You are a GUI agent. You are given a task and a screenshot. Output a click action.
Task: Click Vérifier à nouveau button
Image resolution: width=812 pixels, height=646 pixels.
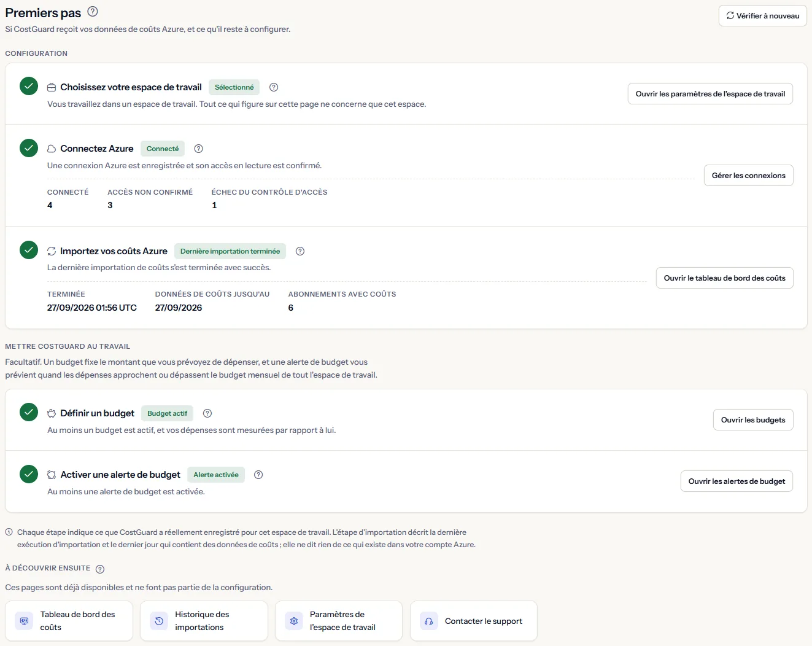762,16
